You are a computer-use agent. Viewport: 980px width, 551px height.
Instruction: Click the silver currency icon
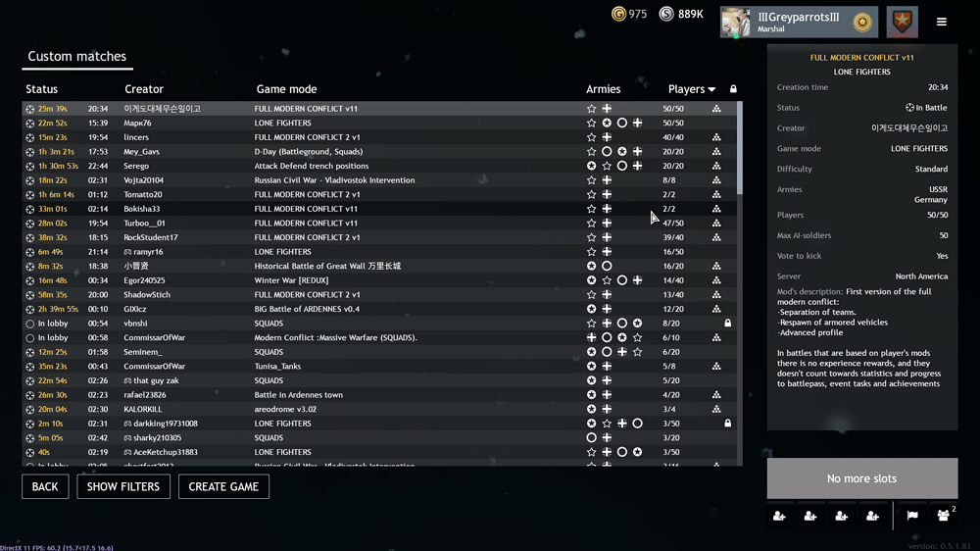click(666, 14)
